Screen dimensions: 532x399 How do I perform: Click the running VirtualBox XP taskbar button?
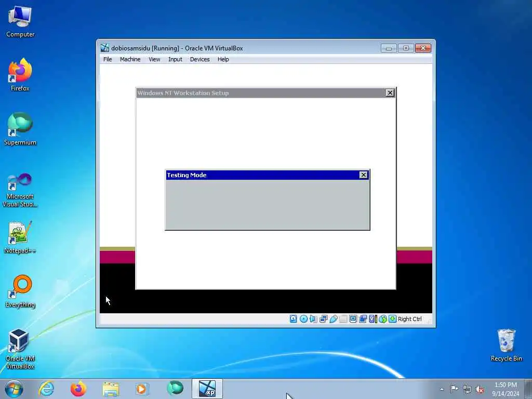pos(207,389)
